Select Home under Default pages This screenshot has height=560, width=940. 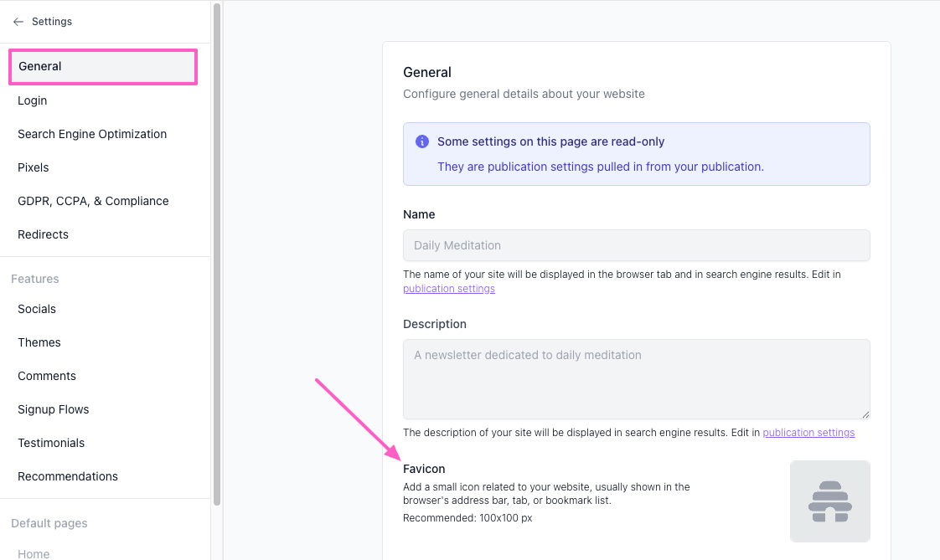[34, 553]
